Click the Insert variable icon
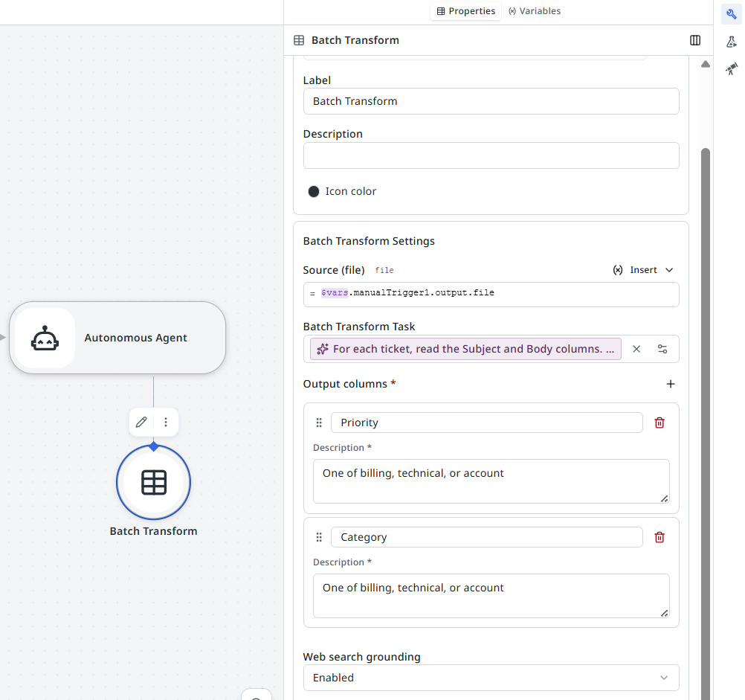 [618, 270]
